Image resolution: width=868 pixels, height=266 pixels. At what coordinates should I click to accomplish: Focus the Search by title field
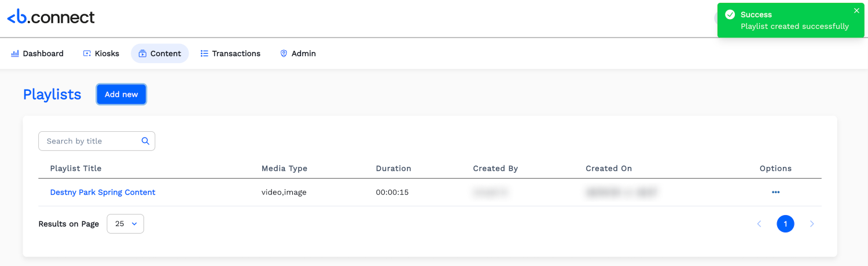(90, 141)
